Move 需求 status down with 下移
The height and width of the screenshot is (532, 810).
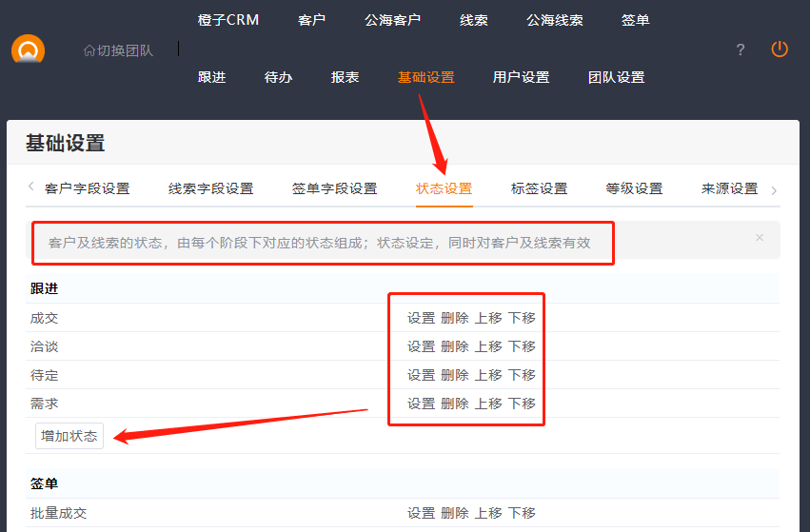pyautogui.click(x=522, y=404)
